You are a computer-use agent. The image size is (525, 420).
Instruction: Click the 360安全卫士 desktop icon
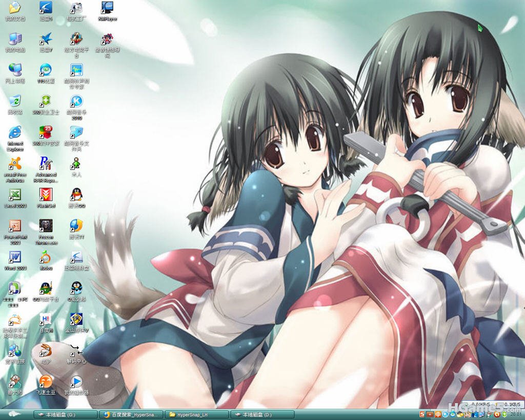coord(46,102)
